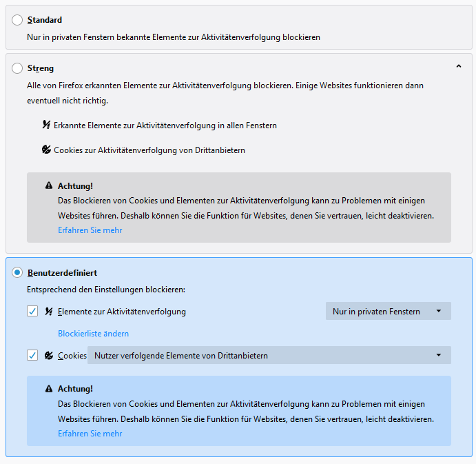Click cookie icon beside 'Cookies zur Aktivitätenverfolgung von Drittanbietern'
This screenshot has width=476, height=464.
click(46, 150)
